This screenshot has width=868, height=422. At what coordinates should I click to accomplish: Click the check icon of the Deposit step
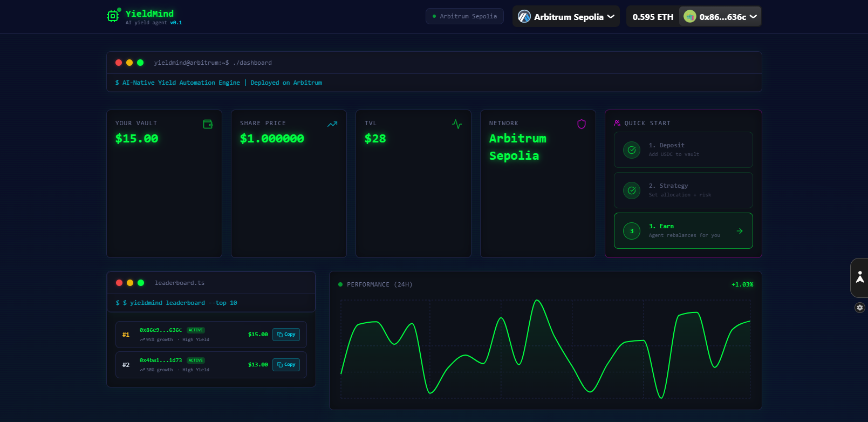(x=632, y=150)
